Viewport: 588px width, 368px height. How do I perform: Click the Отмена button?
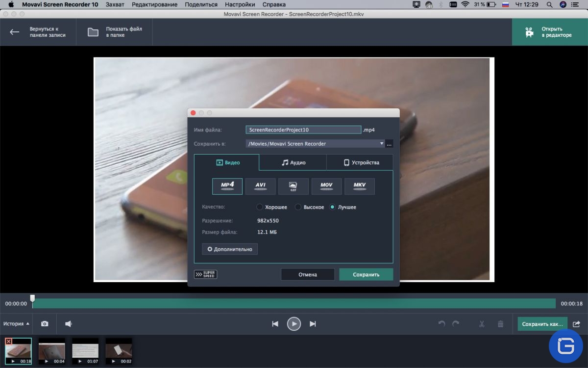pyautogui.click(x=308, y=274)
